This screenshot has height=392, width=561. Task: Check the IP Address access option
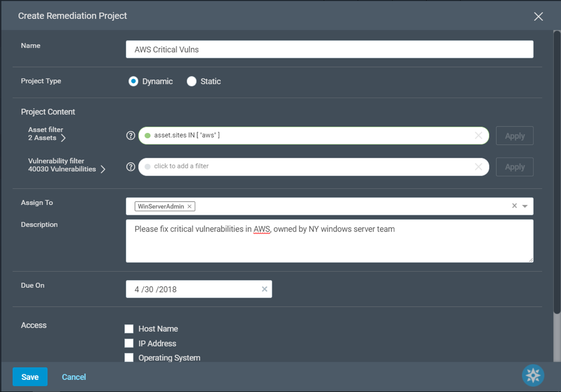click(x=129, y=343)
